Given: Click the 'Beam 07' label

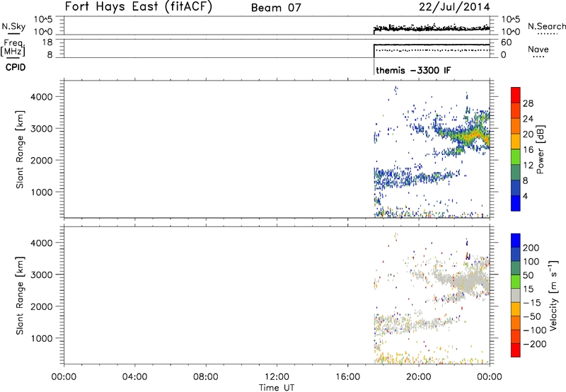Looking at the screenshot, I should coord(276,8).
